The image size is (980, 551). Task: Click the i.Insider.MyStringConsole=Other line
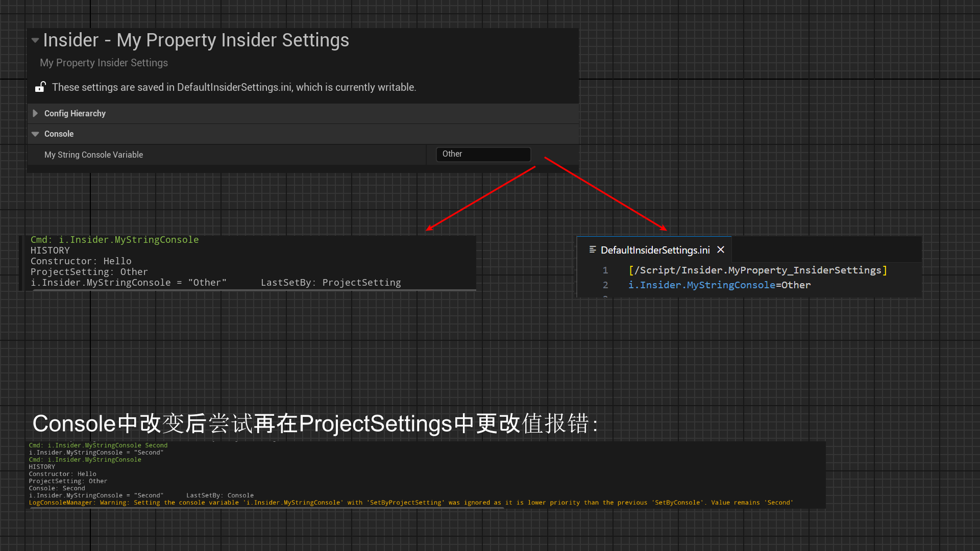point(719,285)
